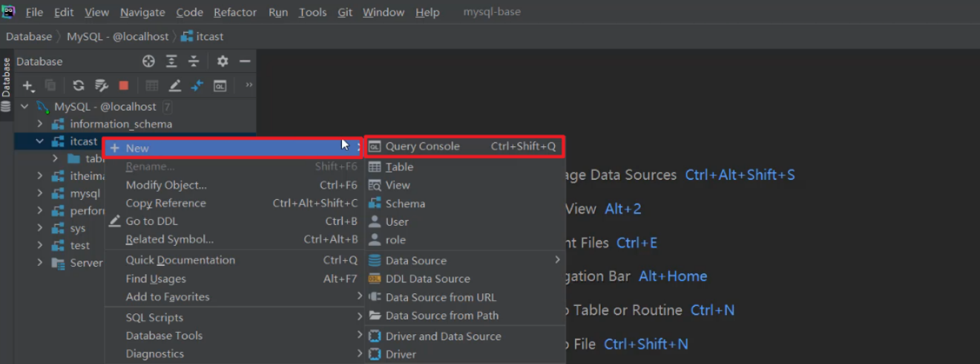This screenshot has width=980, height=364.
Task: Open the Database panel gear settings
Action: [223, 62]
